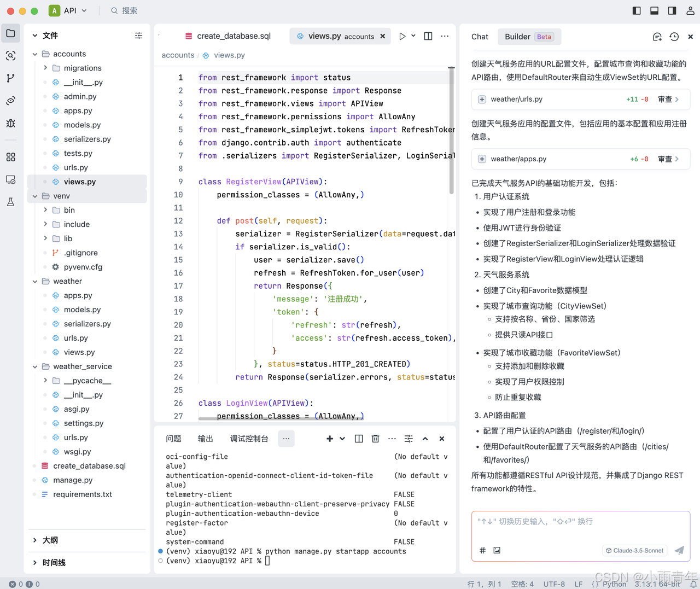Select the Builder Beta tab
Viewport: 700px width, 589px height.
(529, 37)
